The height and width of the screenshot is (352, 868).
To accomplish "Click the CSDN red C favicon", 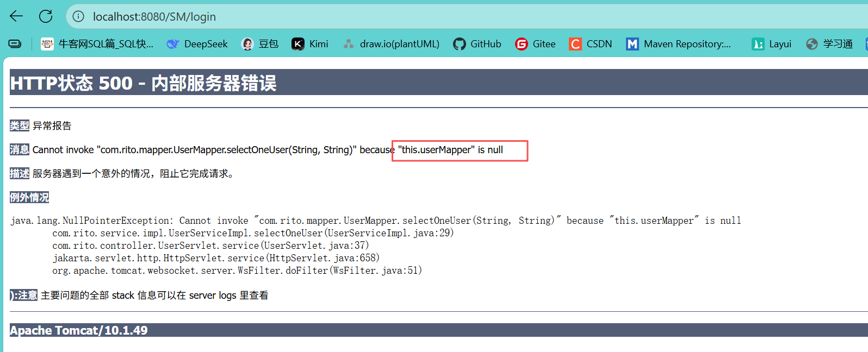I will pos(575,44).
